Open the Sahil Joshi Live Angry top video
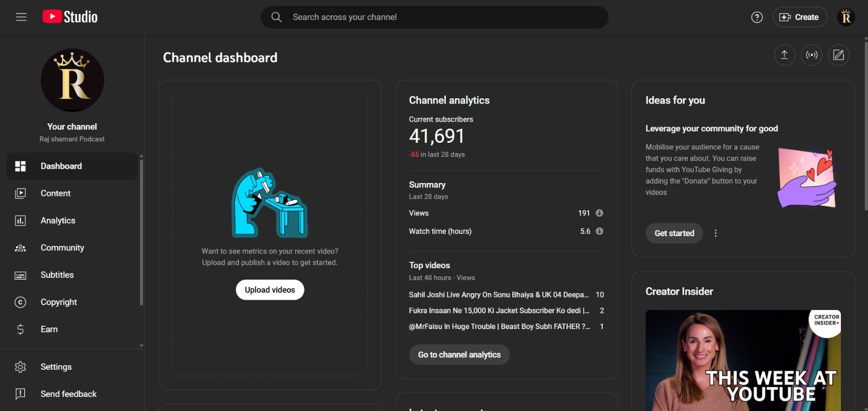 499,295
